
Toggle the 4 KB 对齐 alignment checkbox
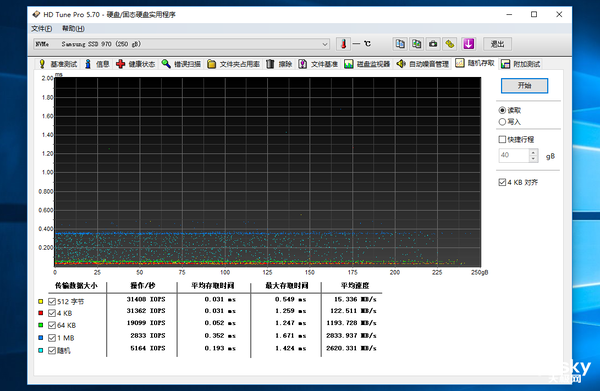[502, 182]
